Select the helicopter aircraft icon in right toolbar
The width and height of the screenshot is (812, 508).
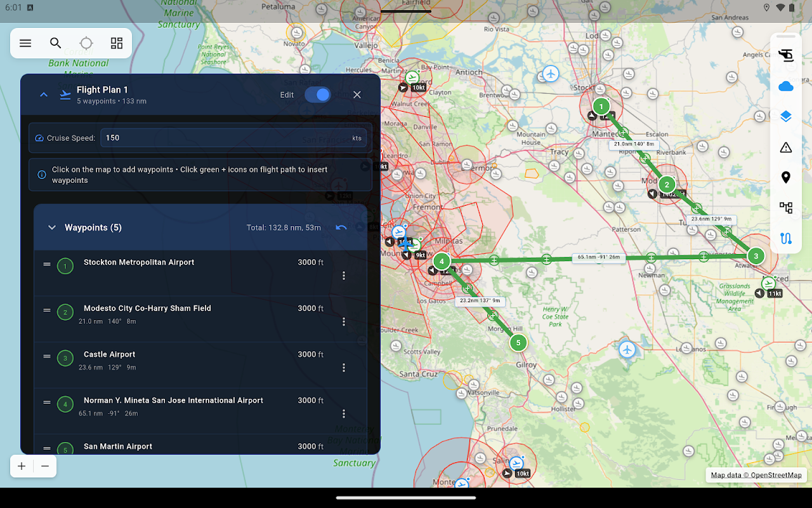(786, 56)
